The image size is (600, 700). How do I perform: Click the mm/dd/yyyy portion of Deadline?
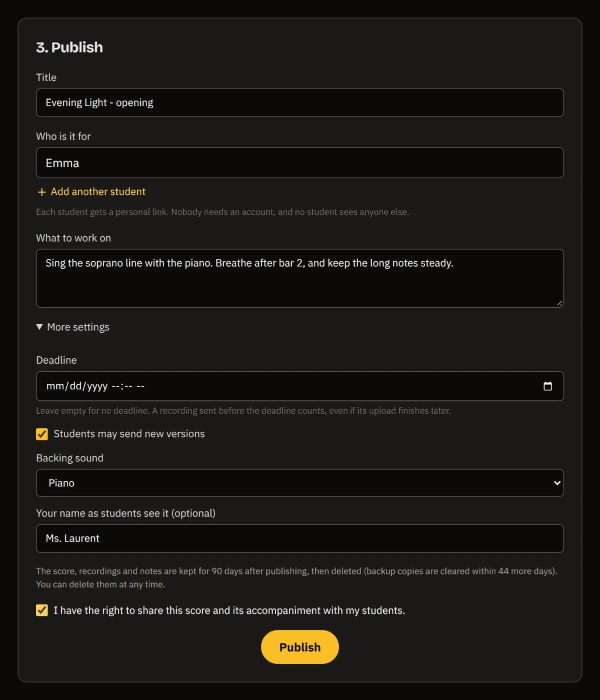coord(77,386)
